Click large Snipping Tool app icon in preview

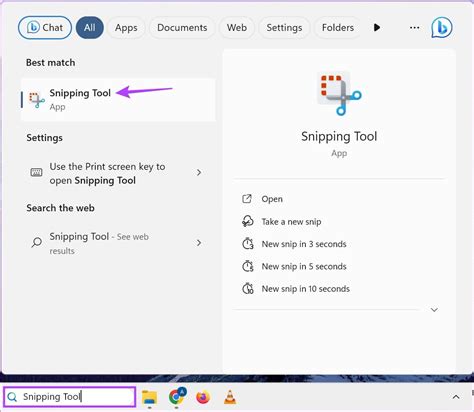[x=339, y=93]
